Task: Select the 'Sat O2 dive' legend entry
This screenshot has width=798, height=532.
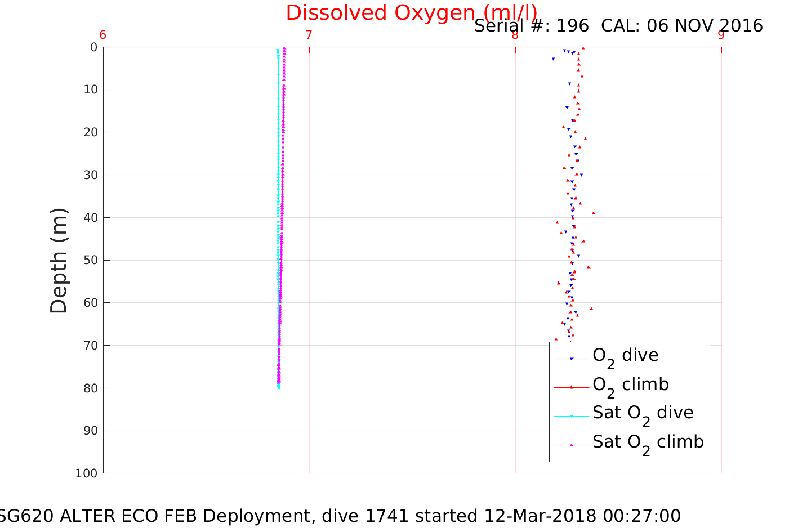Action: [x=643, y=414]
